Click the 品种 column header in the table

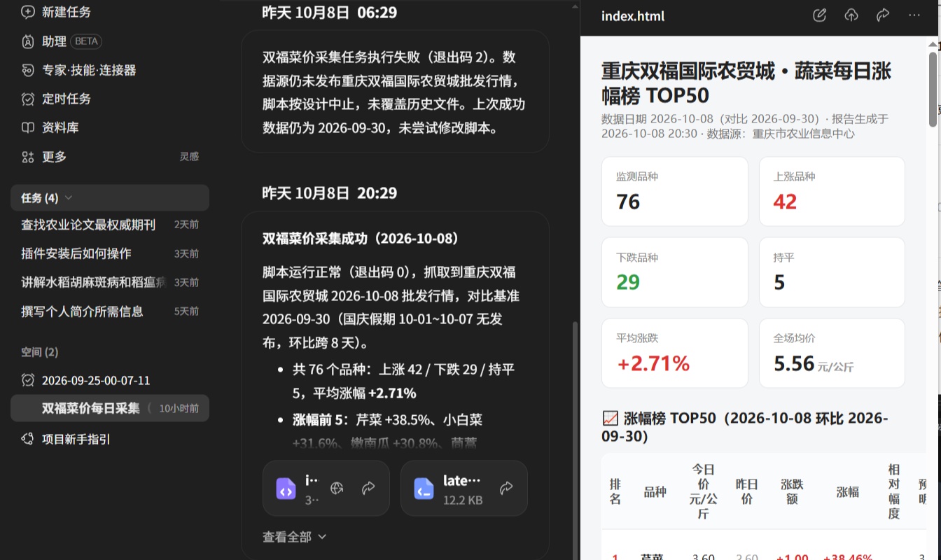tap(655, 492)
